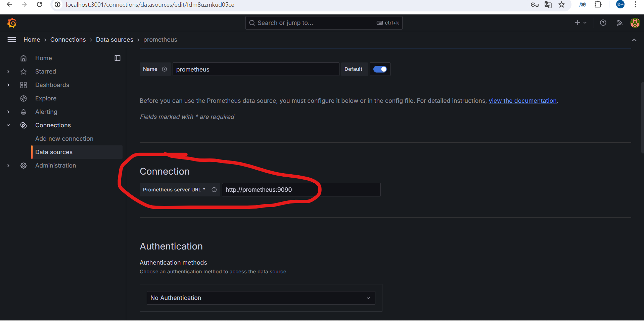This screenshot has width=644, height=321.
Task: Select Add new connection menu item
Action: pos(64,139)
